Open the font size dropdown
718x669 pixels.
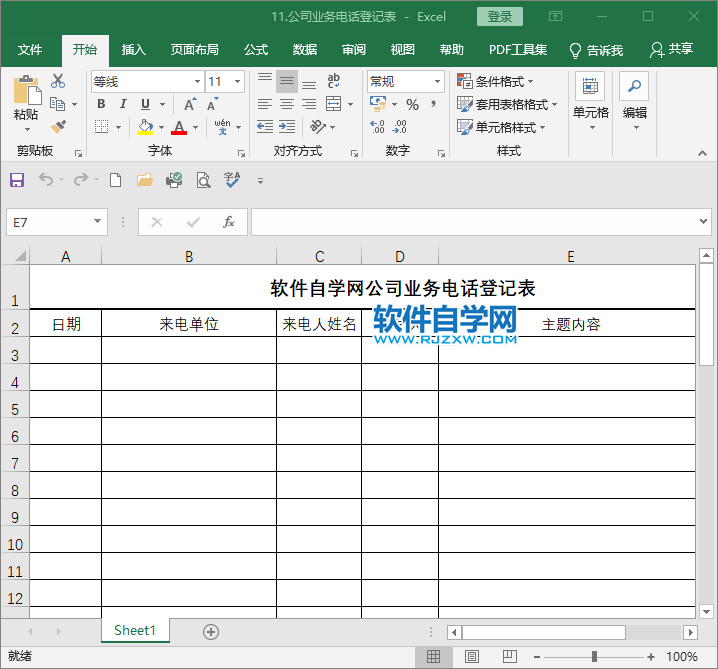coord(238,82)
